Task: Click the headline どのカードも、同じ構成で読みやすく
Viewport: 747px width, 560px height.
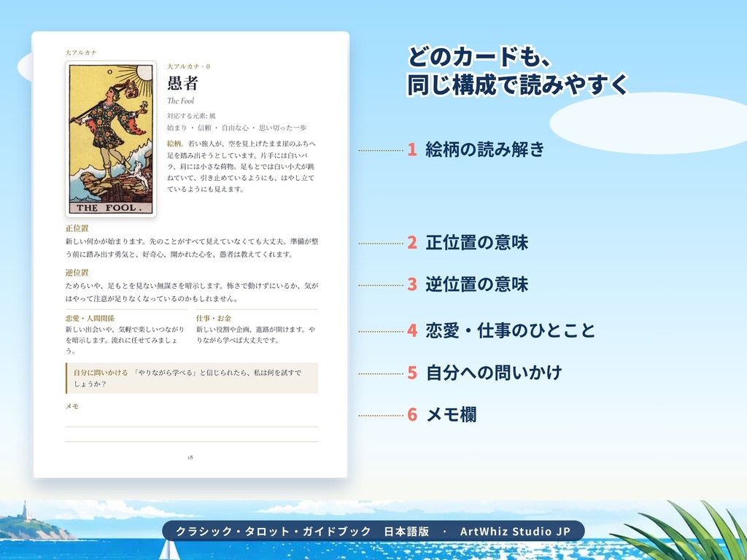Action: click(517, 71)
